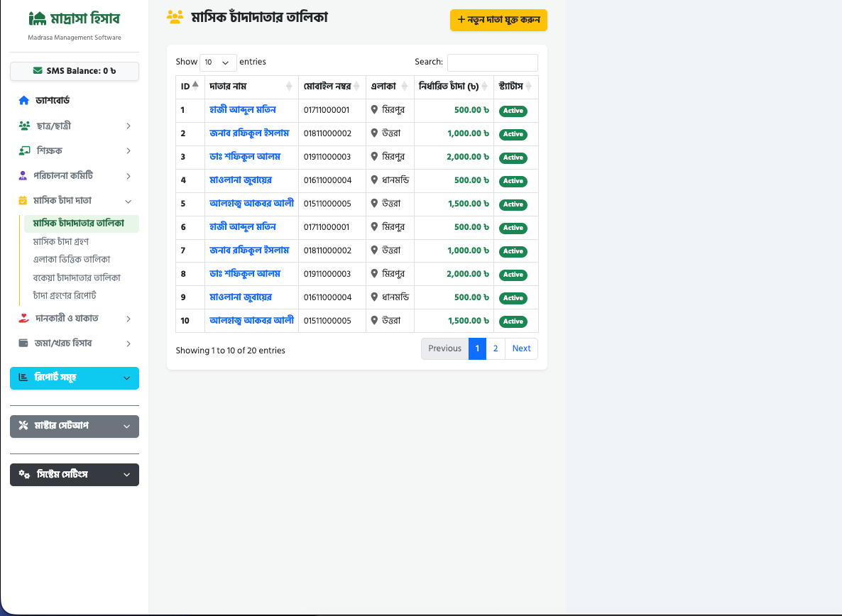
Task: Open donor link in row 6
Action: click(243, 227)
